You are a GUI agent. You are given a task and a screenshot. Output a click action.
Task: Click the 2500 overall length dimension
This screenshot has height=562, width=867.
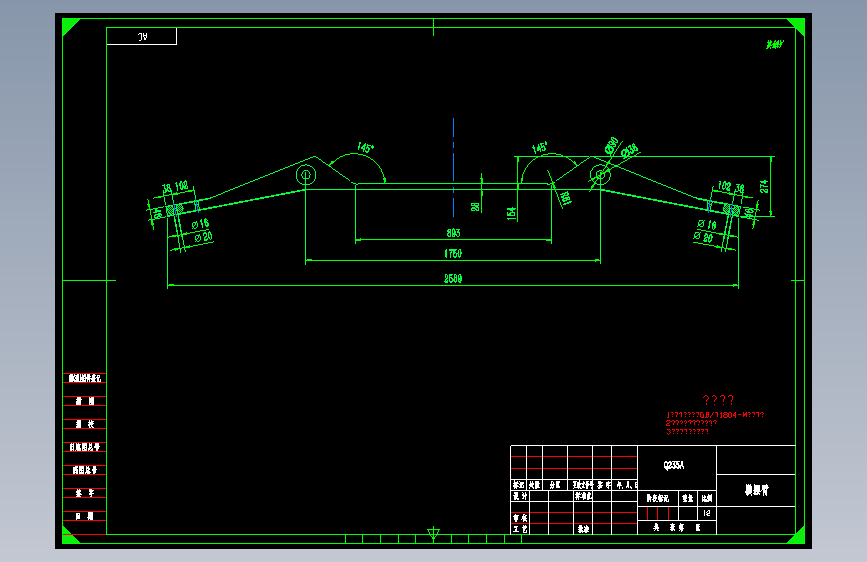(x=453, y=278)
